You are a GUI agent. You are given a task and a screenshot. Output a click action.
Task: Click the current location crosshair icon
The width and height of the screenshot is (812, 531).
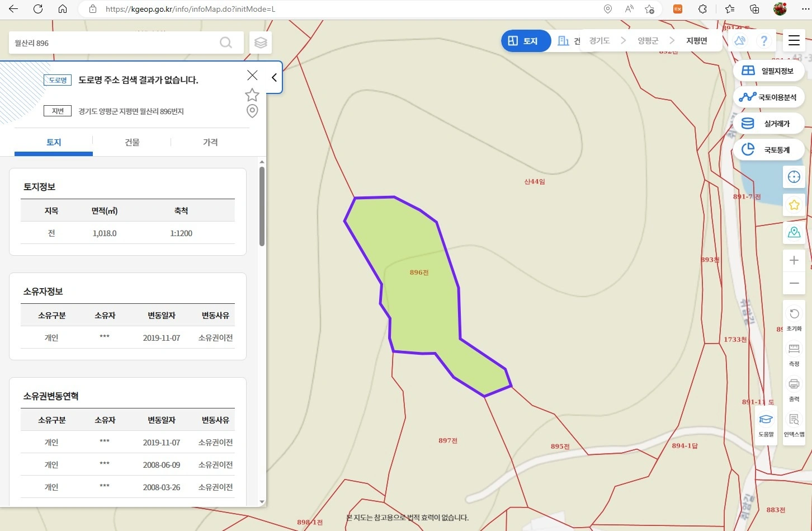coord(794,177)
